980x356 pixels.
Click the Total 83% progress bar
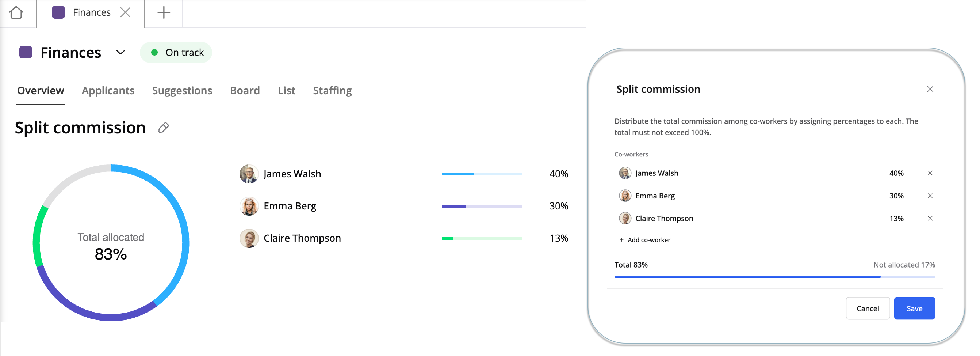point(774,277)
